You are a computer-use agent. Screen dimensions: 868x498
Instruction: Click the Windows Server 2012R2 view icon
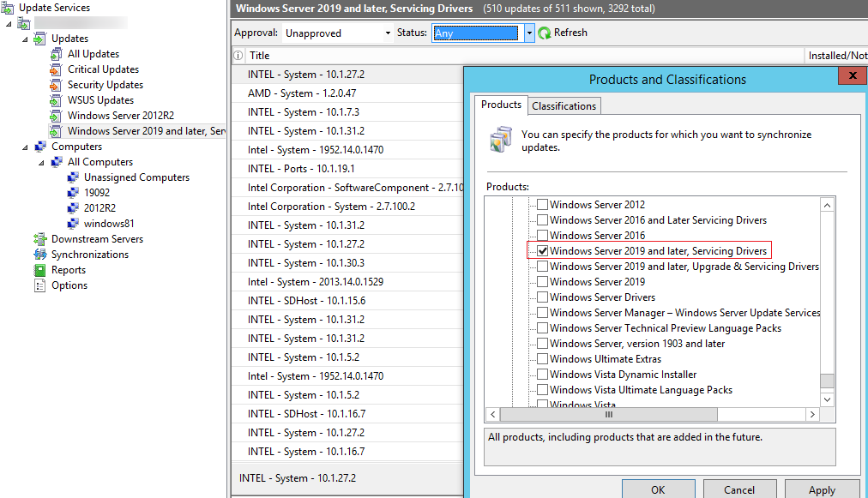click(x=56, y=117)
